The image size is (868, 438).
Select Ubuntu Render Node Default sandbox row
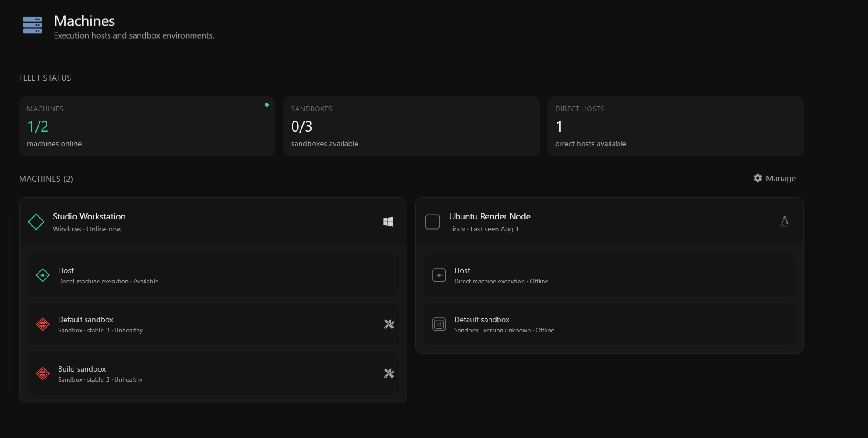click(x=610, y=325)
